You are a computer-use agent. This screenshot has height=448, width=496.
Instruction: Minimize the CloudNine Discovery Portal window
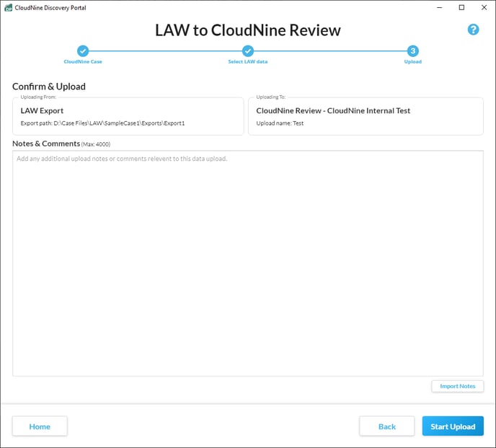pos(439,8)
